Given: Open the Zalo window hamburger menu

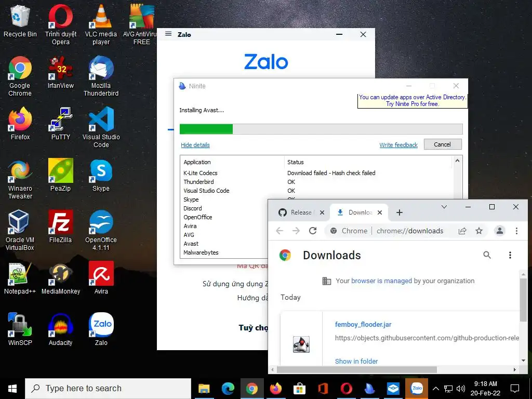Looking at the screenshot, I should pos(168,34).
